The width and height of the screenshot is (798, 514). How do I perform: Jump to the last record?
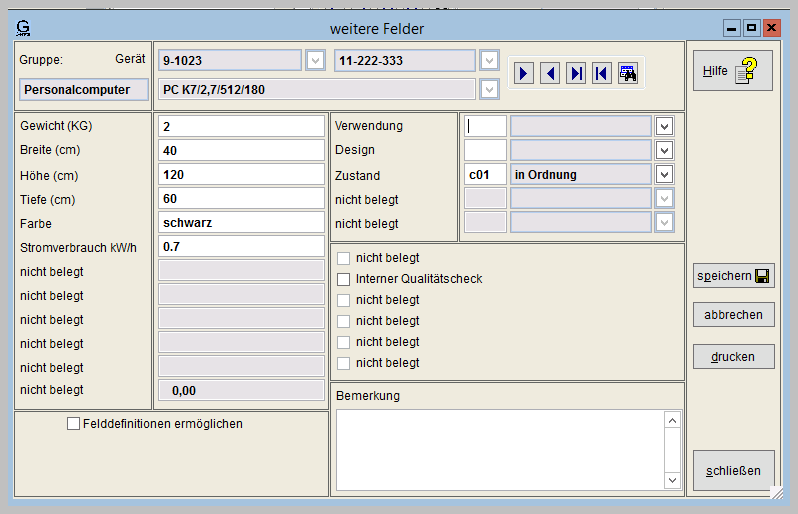[576, 73]
